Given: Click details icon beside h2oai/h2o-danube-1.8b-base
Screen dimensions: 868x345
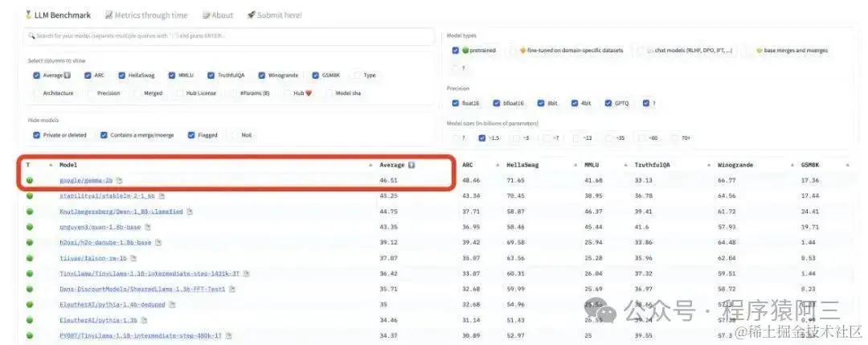Looking at the screenshot, I should [158, 243].
